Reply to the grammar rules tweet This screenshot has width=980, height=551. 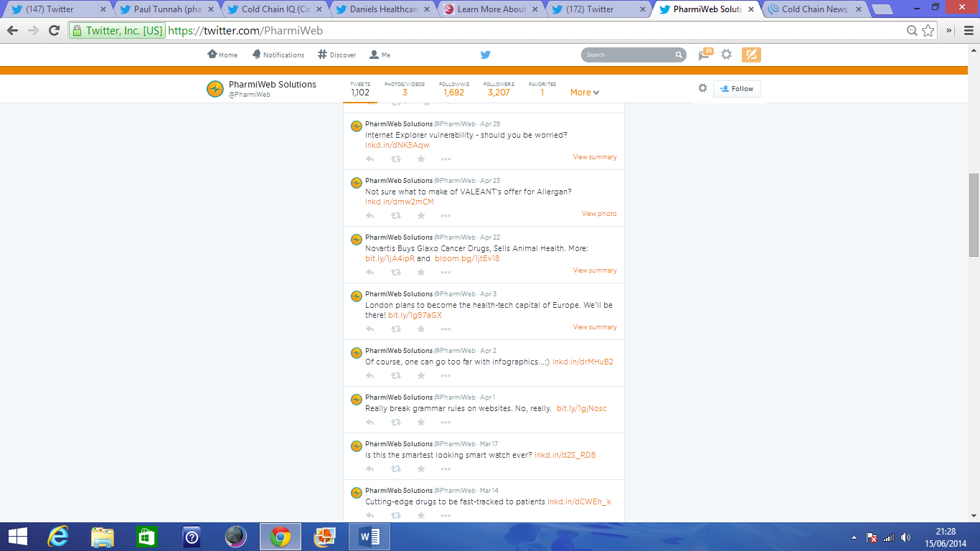tap(370, 422)
